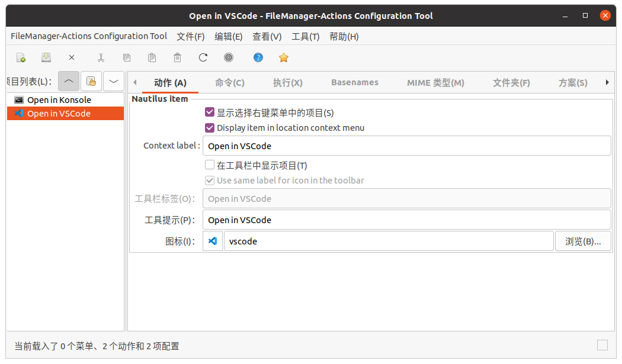Click the yellow star icon
This screenshot has height=364, width=622.
click(x=284, y=57)
